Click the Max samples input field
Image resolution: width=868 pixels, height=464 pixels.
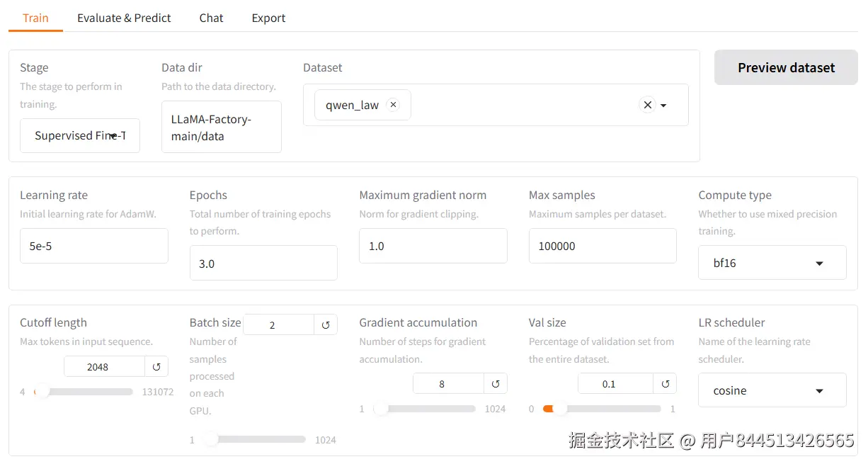(603, 246)
